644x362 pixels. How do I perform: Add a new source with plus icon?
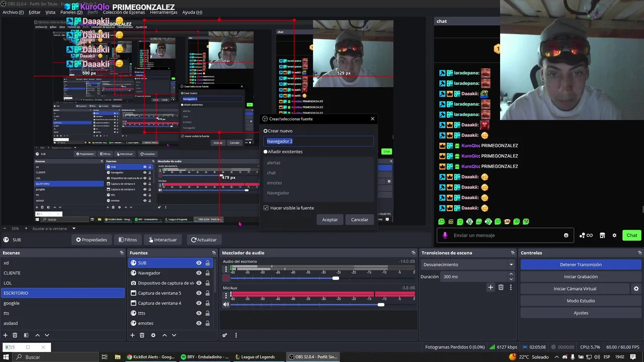click(x=132, y=335)
